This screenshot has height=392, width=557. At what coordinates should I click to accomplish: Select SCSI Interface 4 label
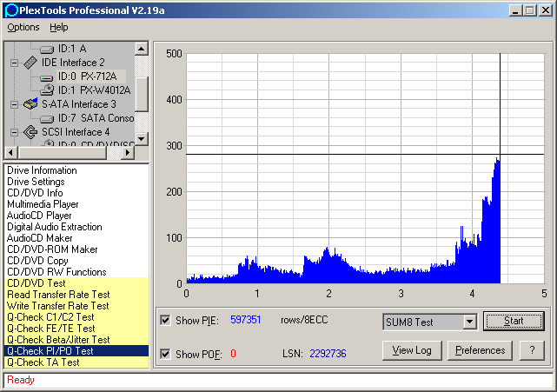click(76, 132)
